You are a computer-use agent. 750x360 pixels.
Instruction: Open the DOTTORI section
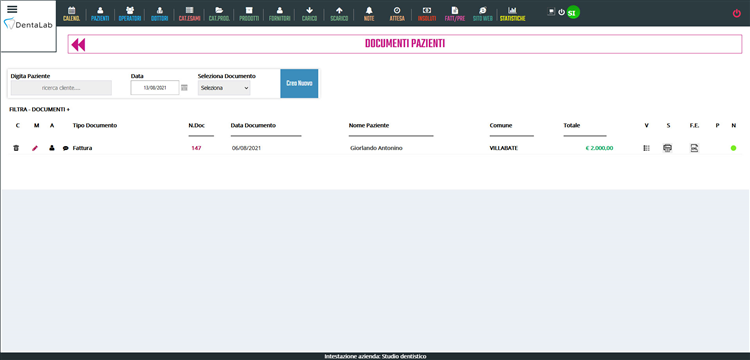pos(159,14)
